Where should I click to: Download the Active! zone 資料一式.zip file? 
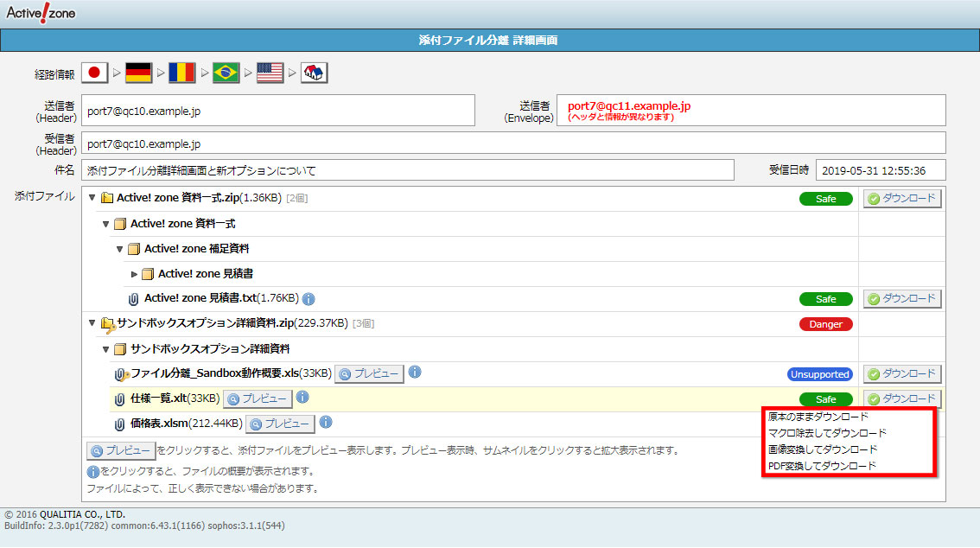pos(902,199)
